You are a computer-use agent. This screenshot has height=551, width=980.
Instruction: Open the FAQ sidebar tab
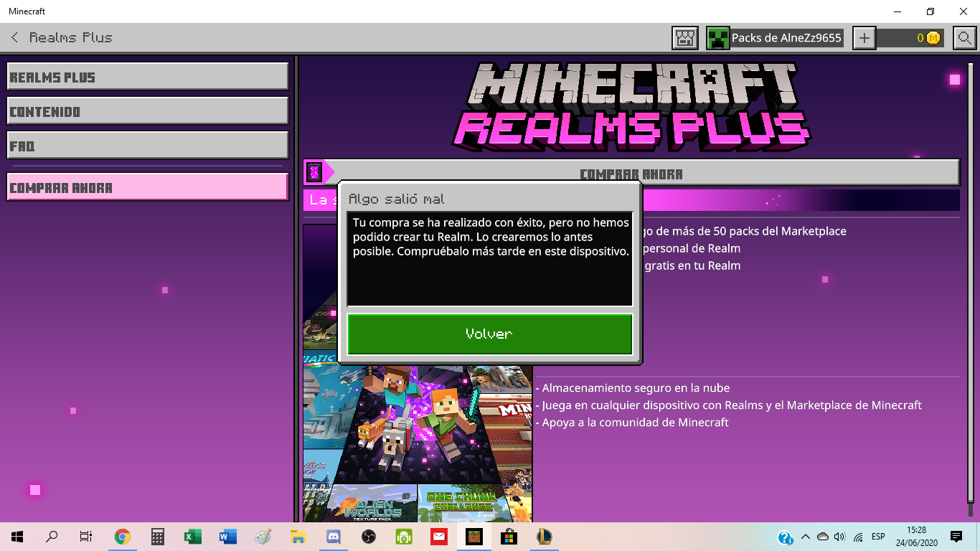click(148, 146)
